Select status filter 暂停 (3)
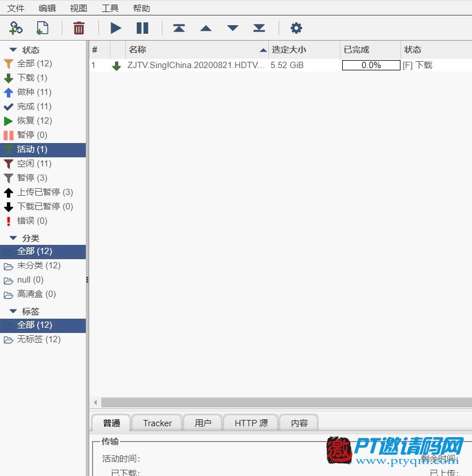Viewport: 472px width, 476px height. (43, 178)
